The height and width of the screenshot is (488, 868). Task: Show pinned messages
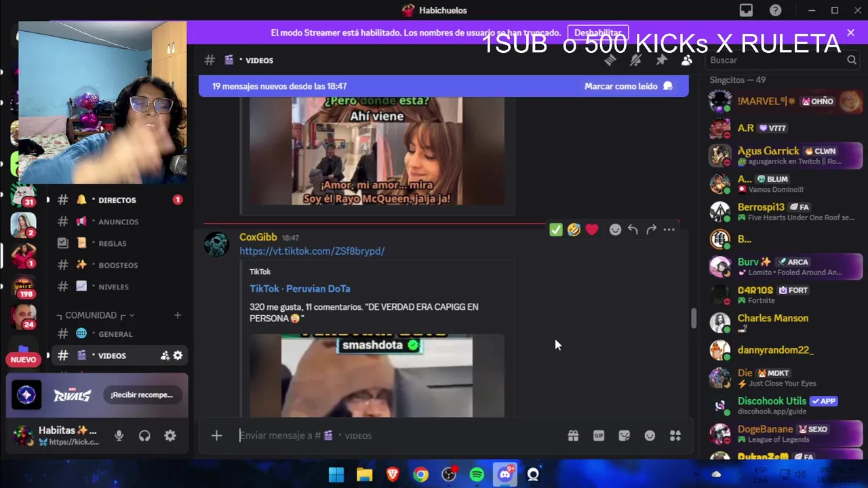[x=661, y=60]
